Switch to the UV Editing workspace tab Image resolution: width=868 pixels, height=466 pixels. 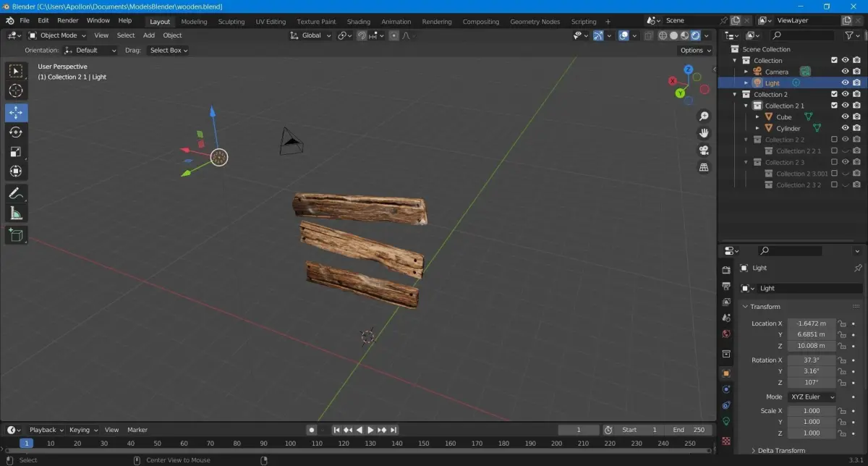pos(271,22)
